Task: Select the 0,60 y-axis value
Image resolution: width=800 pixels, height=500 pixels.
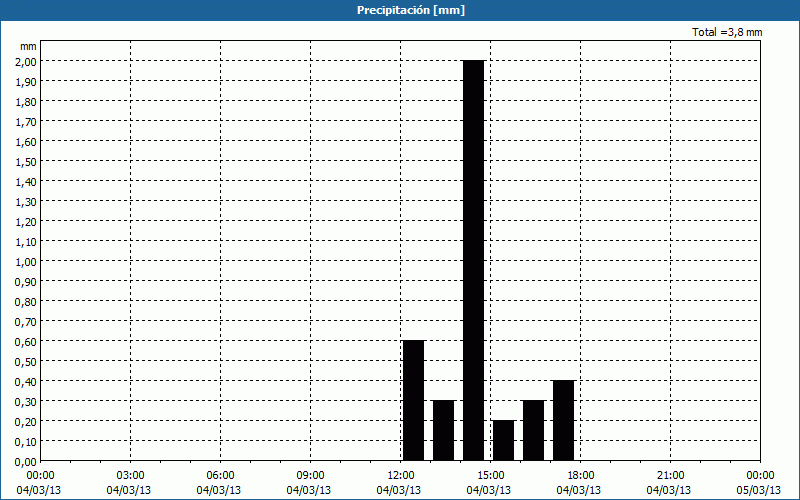Action: [27, 341]
